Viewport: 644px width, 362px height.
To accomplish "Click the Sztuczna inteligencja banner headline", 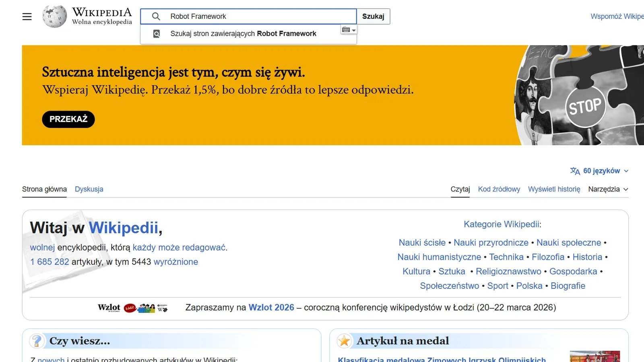I will [x=173, y=72].
